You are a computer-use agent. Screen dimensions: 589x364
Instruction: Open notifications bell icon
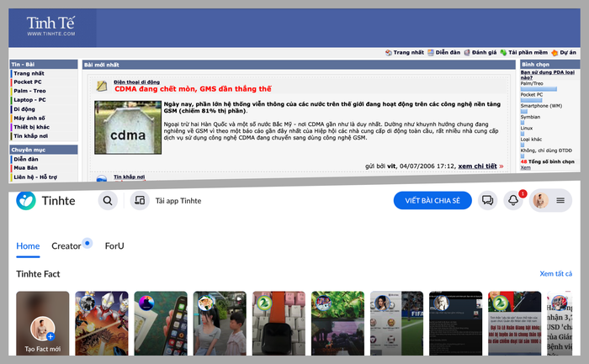pyautogui.click(x=513, y=200)
